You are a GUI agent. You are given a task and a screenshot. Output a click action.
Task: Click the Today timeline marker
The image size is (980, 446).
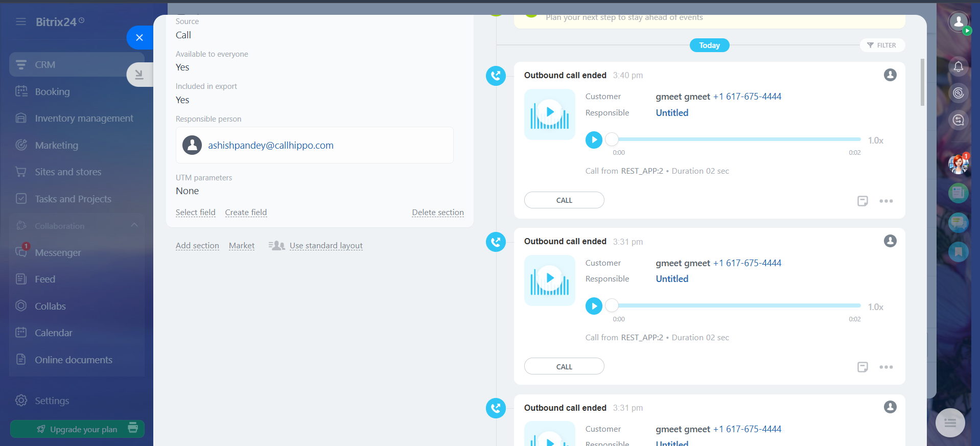point(710,45)
